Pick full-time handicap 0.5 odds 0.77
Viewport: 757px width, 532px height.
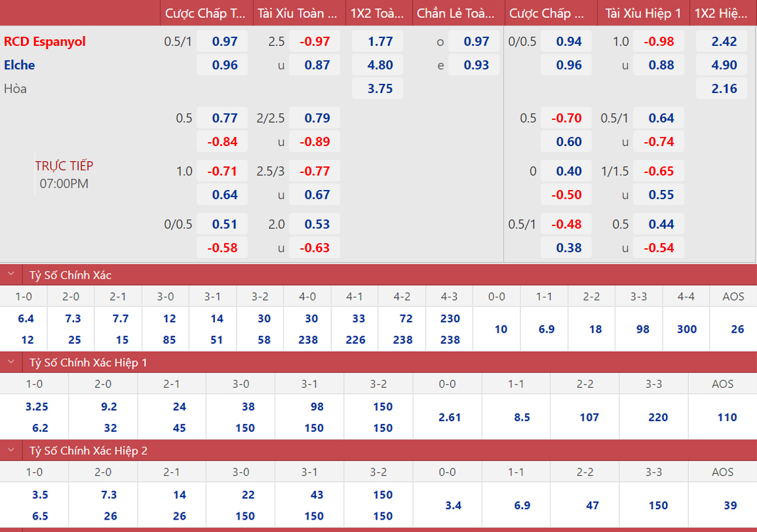tap(222, 119)
